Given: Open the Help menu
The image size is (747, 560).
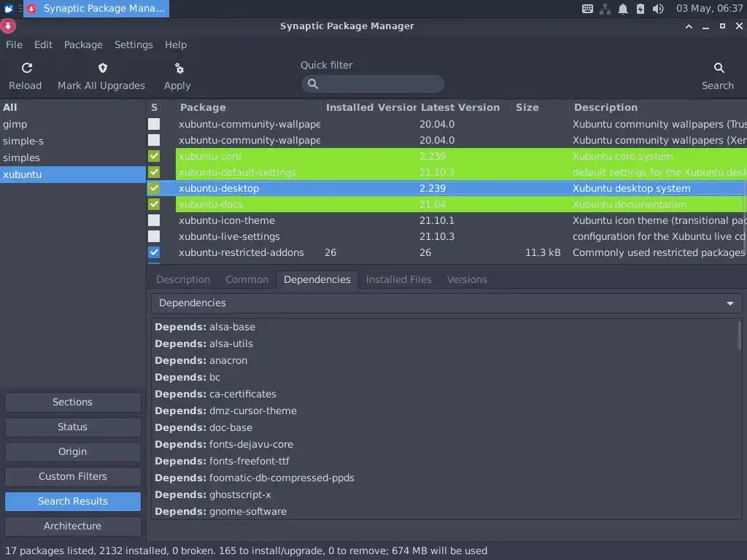Looking at the screenshot, I should [x=176, y=44].
